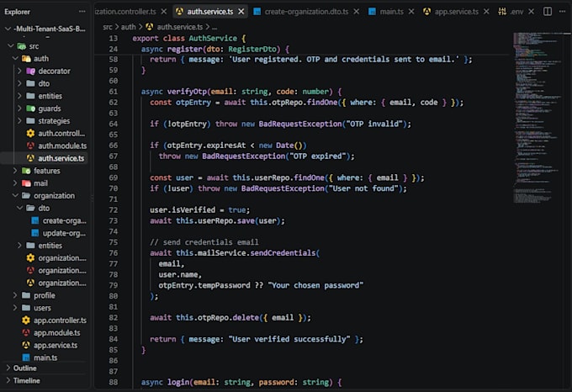This screenshot has width=572, height=392.
Task: Click the 'async register(dto: RegisterDto)' sticky line
Action: point(215,49)
